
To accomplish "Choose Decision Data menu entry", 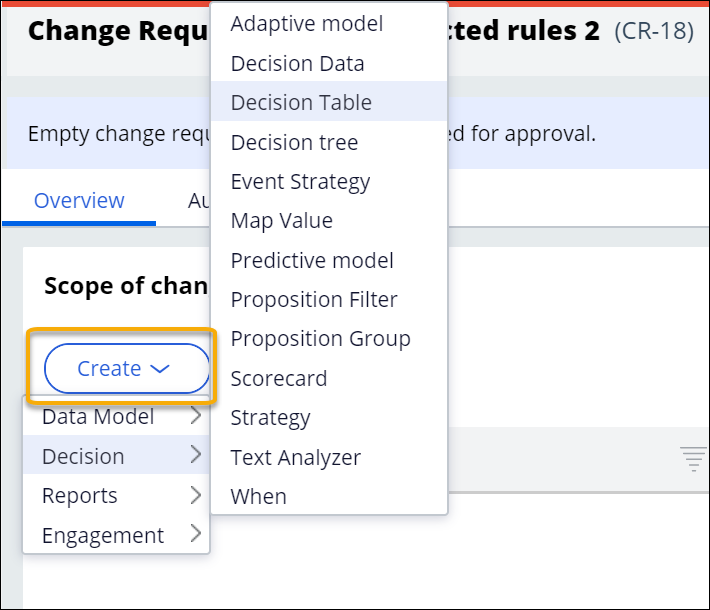I will tap(297, 63).
